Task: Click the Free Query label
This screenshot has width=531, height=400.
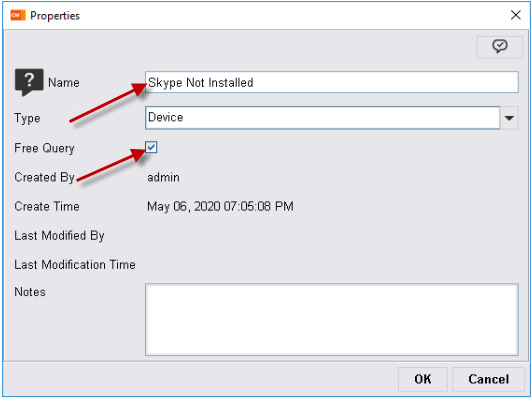Action: [44, 148]
